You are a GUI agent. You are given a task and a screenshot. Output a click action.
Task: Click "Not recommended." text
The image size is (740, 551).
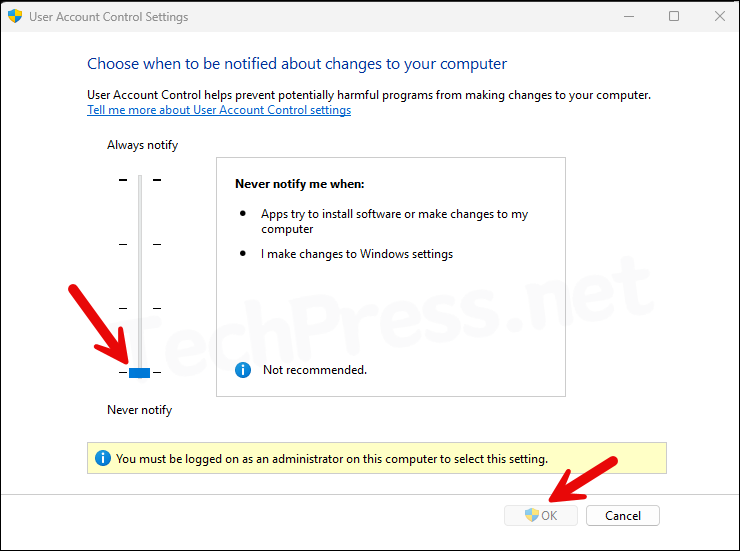(x=315, y=370)
